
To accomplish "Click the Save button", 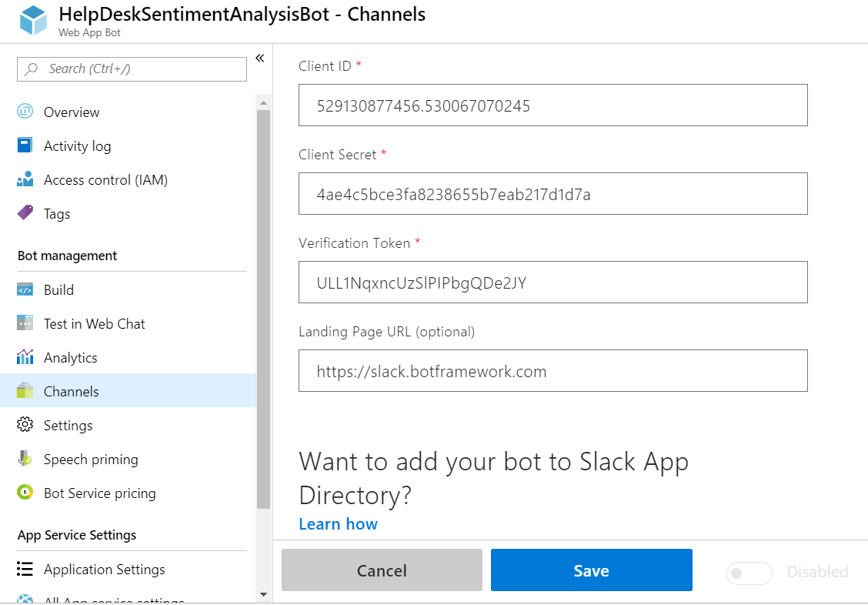I will click(591, 570).
